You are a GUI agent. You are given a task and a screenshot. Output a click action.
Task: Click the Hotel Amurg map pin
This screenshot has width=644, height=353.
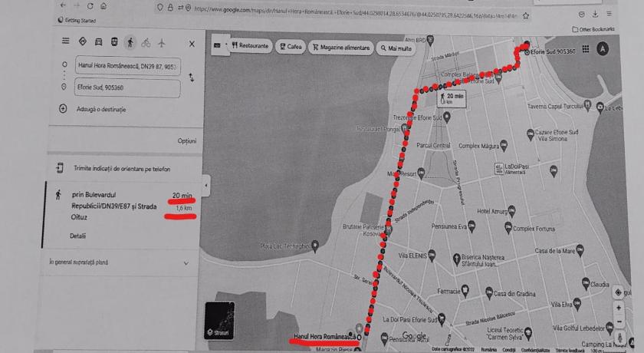coord(512,211)
